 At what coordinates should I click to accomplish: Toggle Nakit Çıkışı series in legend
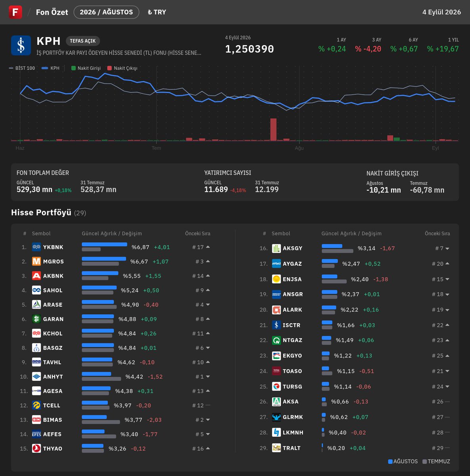pyautogui.click(x=122, y=68)
